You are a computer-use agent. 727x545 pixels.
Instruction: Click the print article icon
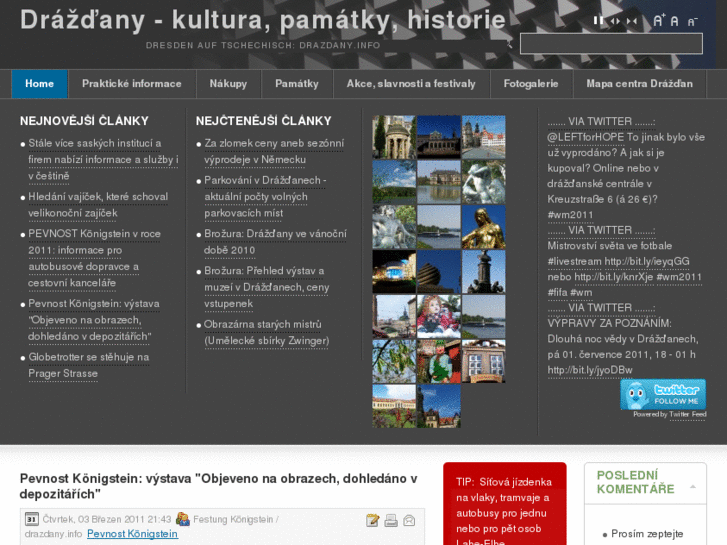pos(391,520)
